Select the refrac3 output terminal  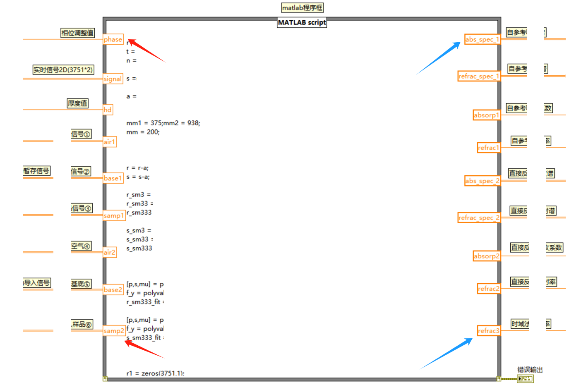[x=489, y=331]
